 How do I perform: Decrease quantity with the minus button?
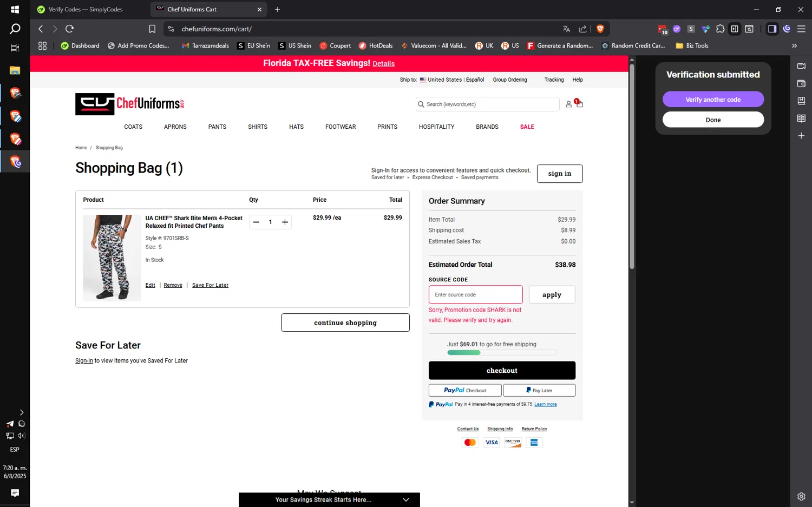click(x=256, y=222)
